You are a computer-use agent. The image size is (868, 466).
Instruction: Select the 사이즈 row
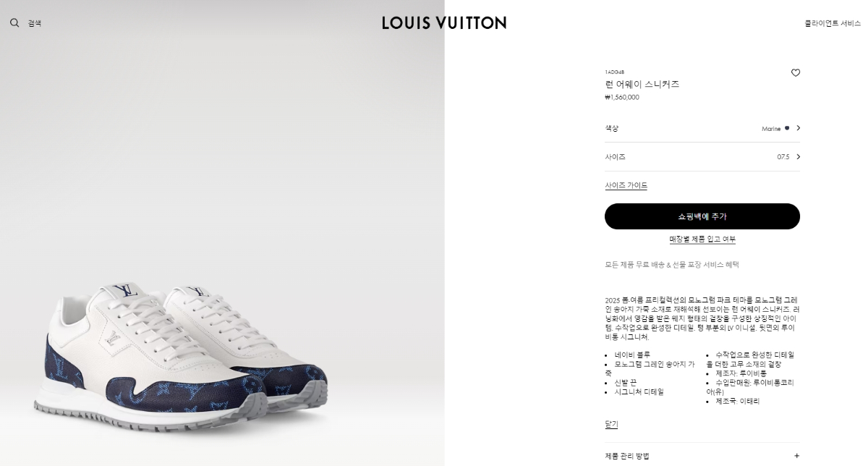[x=702, y=157]
